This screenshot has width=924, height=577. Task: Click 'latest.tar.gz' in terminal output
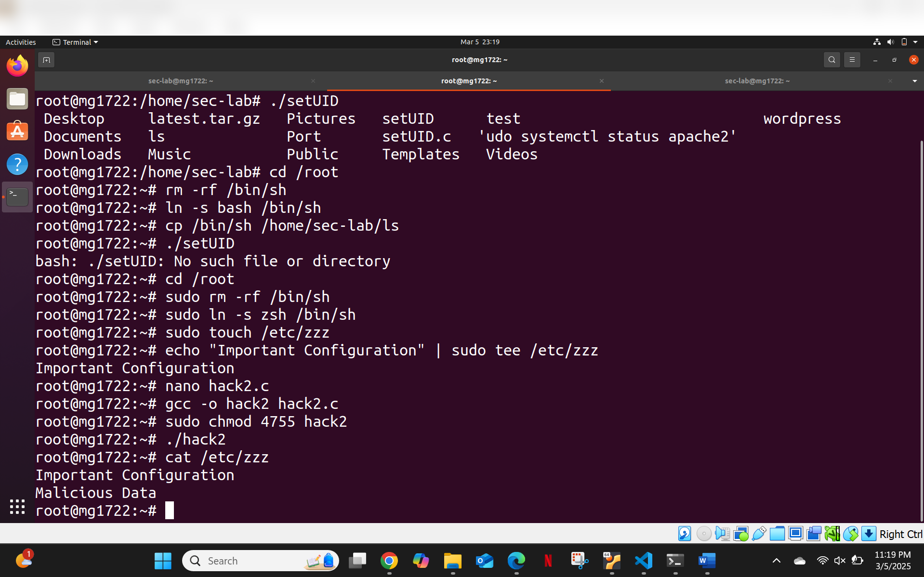click(x=204, y=118)
